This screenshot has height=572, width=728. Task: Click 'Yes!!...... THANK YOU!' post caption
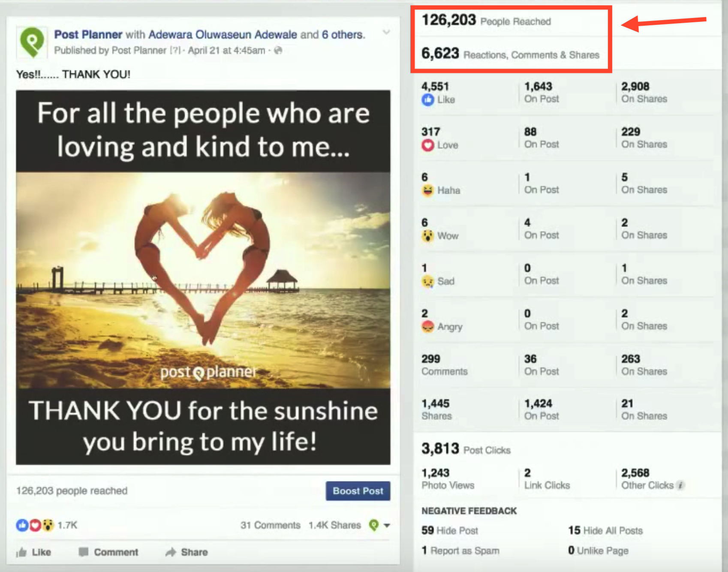[x=73, y=75]
